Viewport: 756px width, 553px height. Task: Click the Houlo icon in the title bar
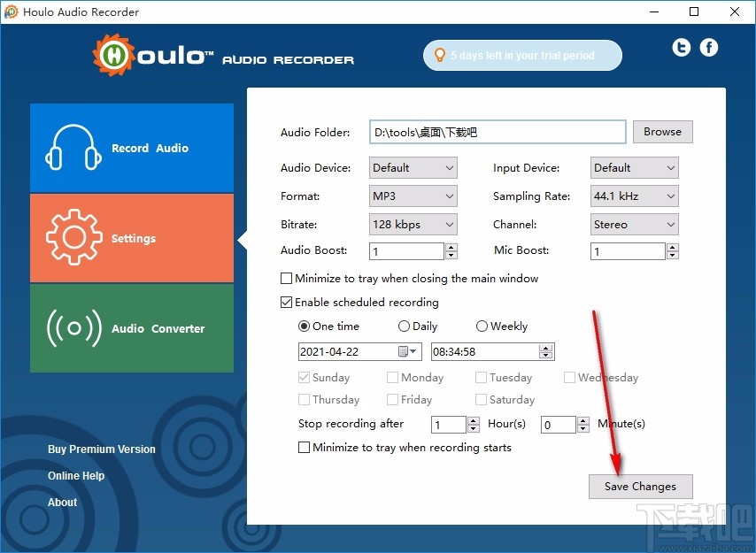tap(12, 12)
